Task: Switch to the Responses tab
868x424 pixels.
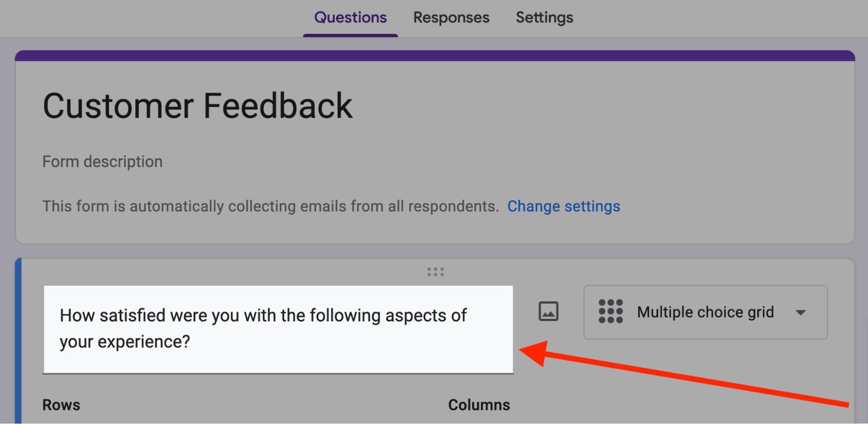Action: (x=451, y=18)
